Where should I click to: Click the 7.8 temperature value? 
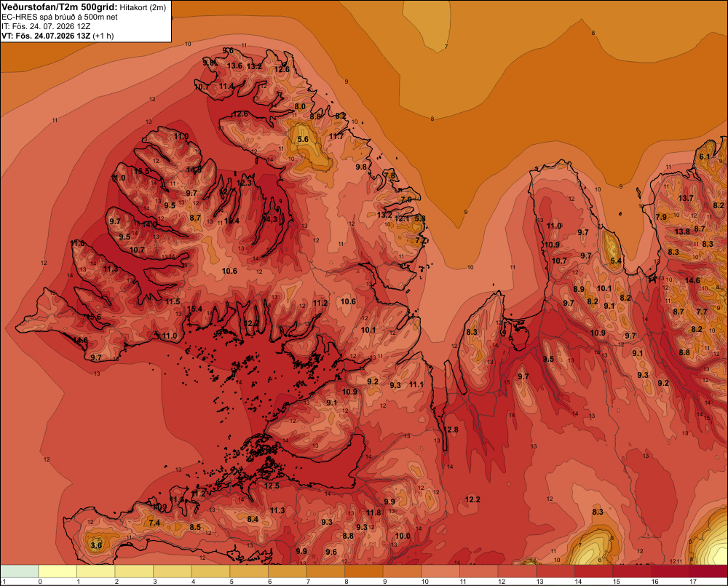point(390,175)
